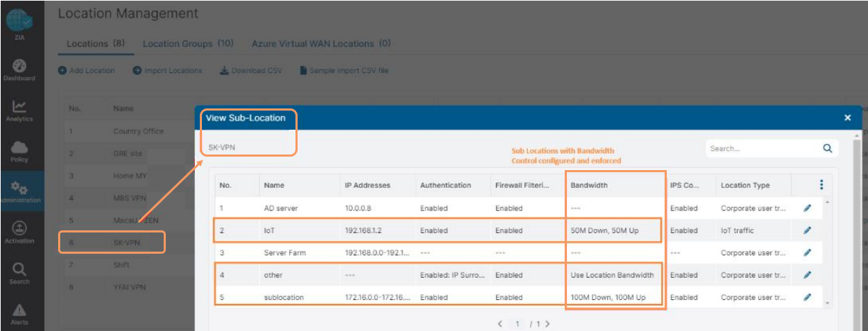This screenshot has width=868, height=331.
Task: Switch to Azure Virtual WAN Locations tab
Action: tap(321, 44)
